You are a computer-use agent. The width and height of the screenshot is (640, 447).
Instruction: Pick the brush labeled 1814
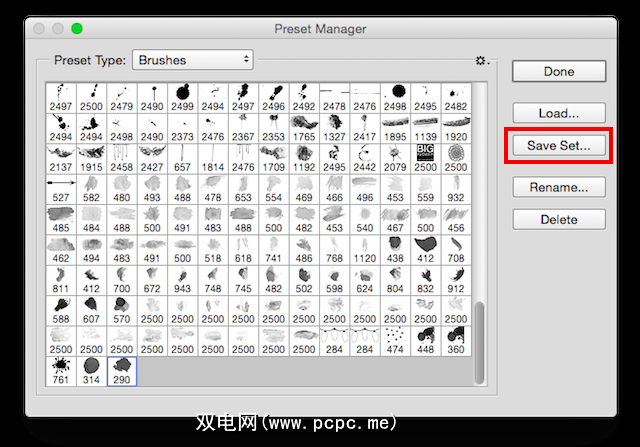(213, 159)
